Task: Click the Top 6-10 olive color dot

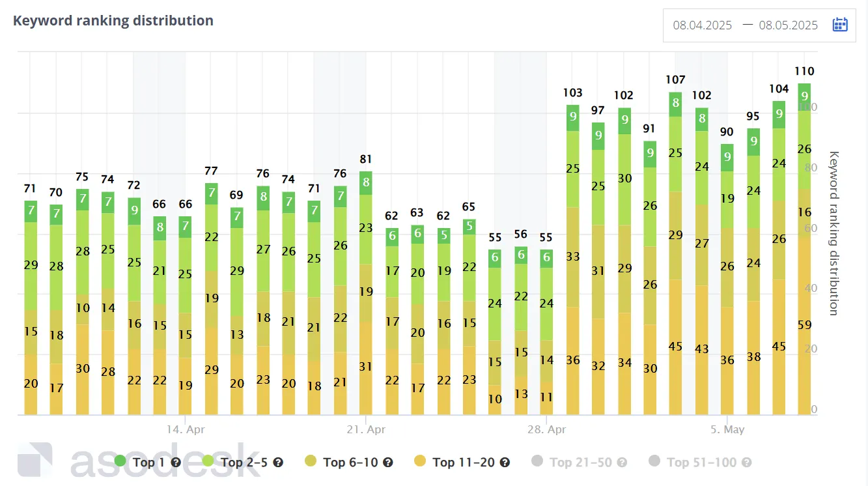Action: (311, 461)
